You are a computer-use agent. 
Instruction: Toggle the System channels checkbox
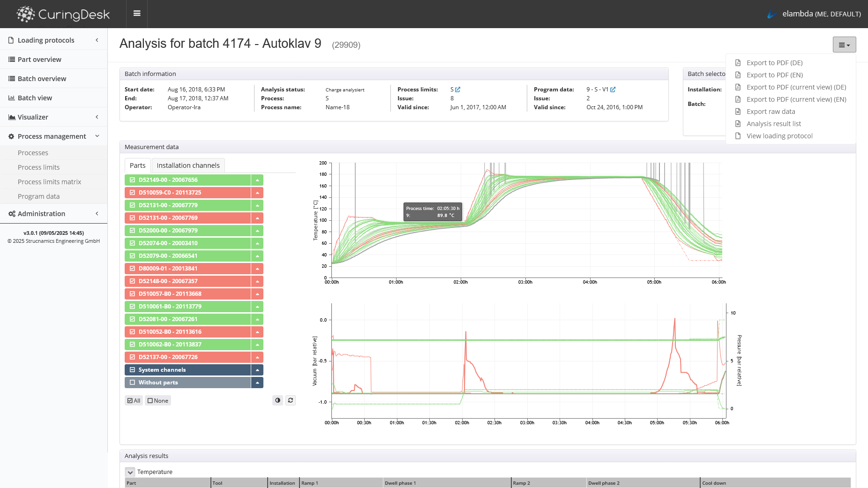(x=133, y=370)
